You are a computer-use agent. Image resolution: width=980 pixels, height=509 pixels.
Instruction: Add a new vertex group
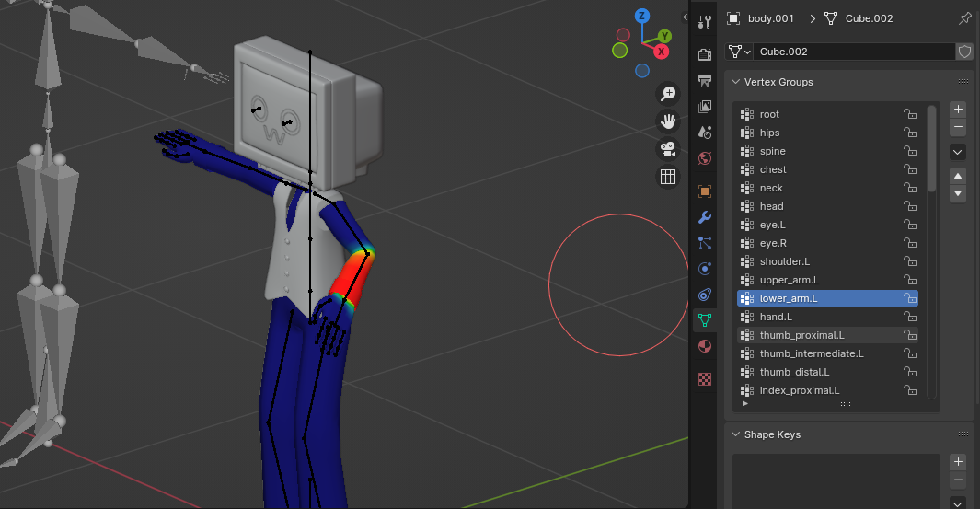coord(958,110)
